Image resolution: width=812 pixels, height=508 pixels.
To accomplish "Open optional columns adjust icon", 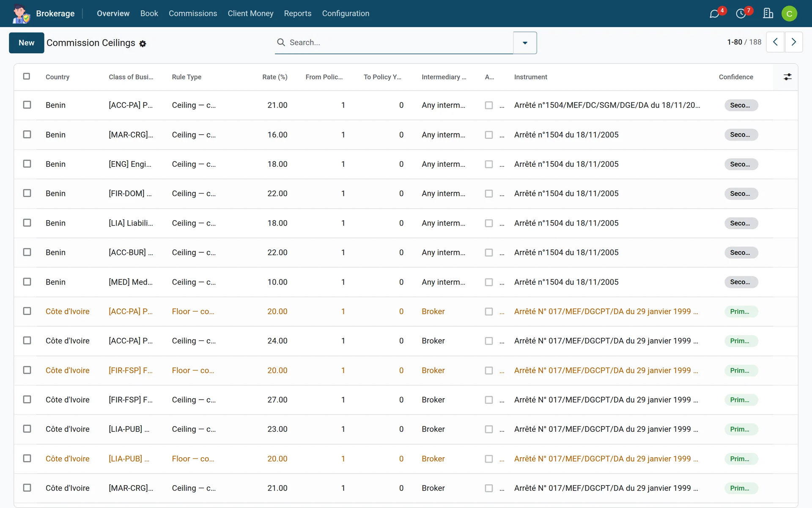I will tap(787, 77).
